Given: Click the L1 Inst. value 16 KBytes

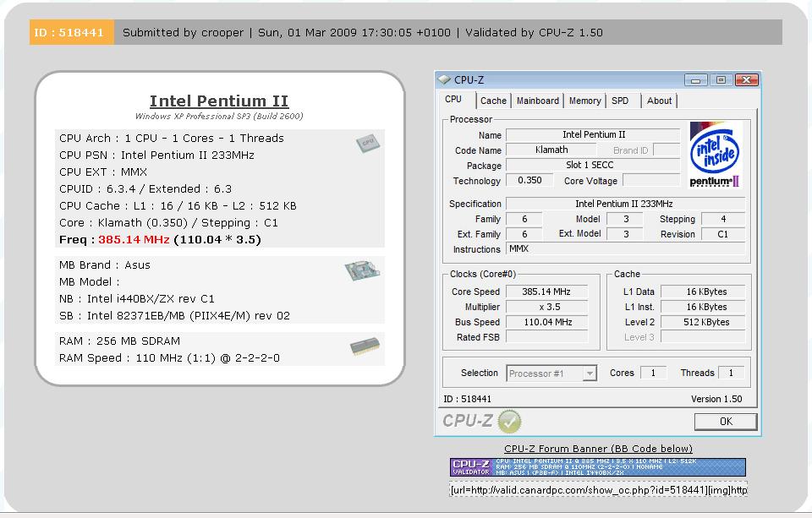Looking at the screenshot, I should click(x=703, y=307).
